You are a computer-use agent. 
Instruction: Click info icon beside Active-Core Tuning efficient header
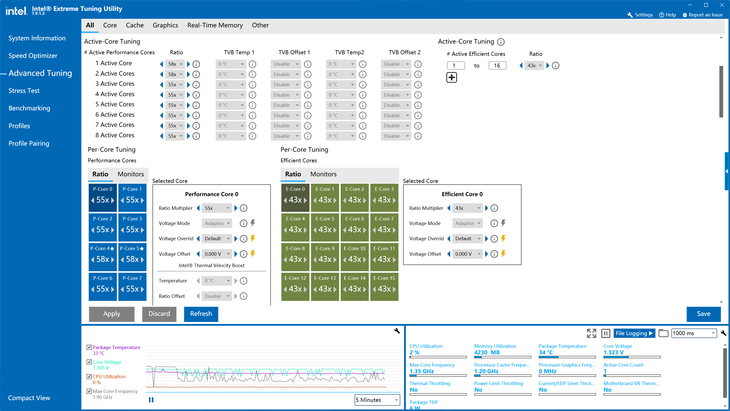click(501, 42)
